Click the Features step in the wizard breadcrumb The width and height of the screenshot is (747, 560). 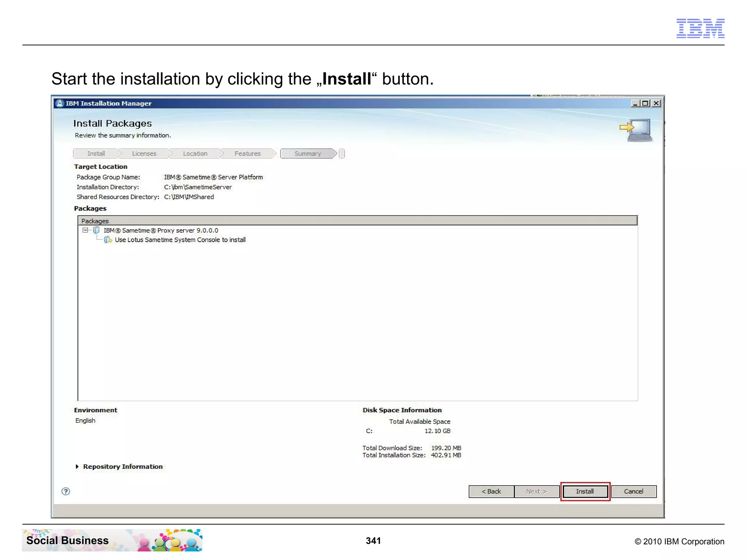(x=247, y=153)
